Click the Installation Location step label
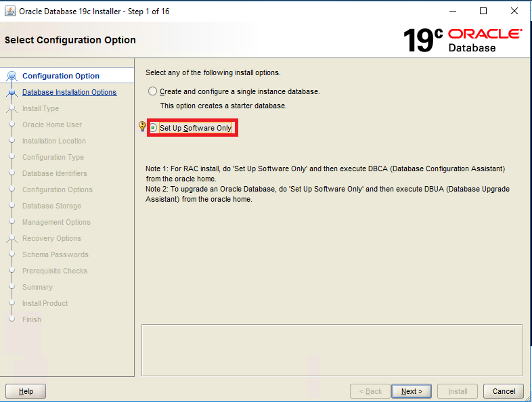This screenshot has width=532, height=402. click(54, 141)
